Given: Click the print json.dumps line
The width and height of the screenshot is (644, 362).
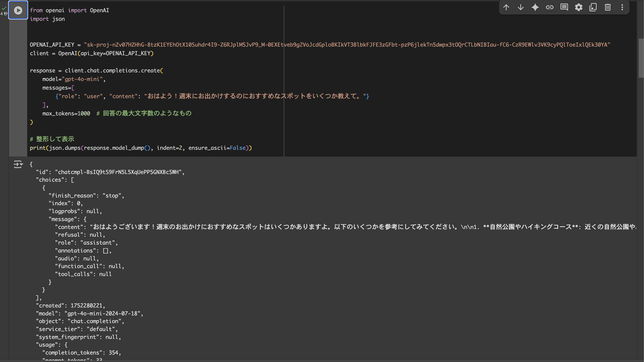Looking at the screenshot, I should coord(140,148).
